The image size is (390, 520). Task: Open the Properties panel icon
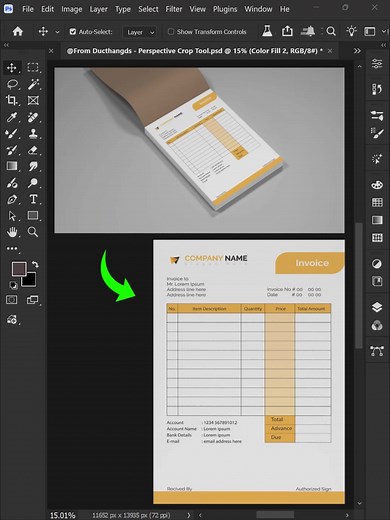(x=377, y=63)
